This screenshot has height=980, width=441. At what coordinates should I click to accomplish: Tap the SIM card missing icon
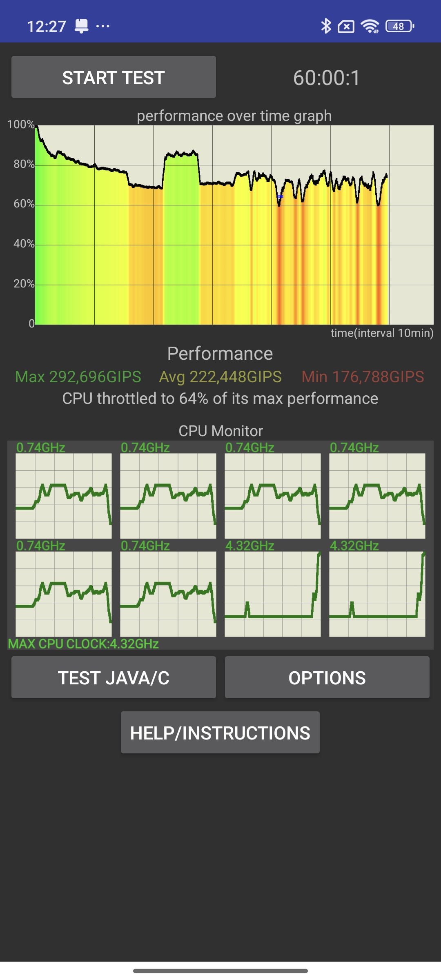[x=346, y=27]
